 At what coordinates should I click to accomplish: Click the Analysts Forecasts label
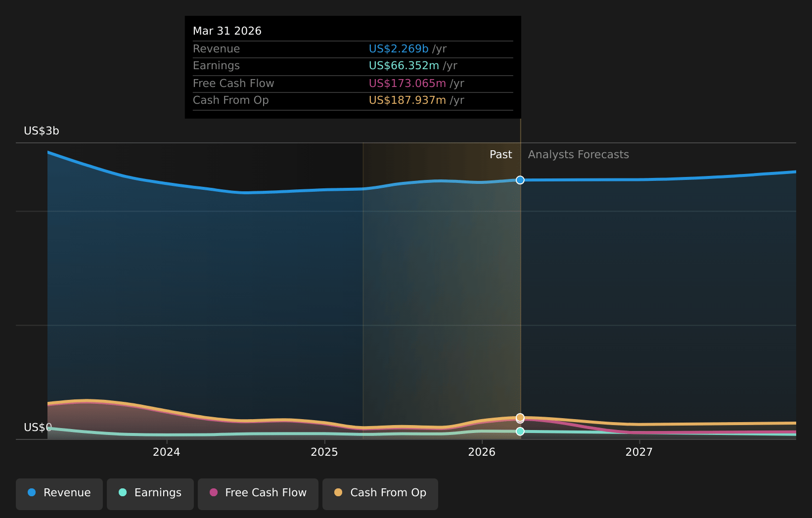[x=579, y=155]
